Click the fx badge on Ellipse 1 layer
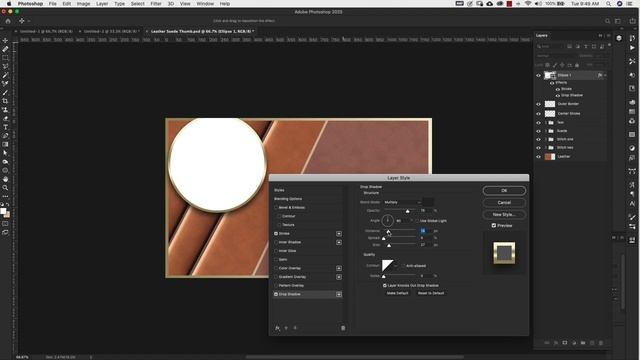This screenshot has width=640, height=360. pos(600,75)
